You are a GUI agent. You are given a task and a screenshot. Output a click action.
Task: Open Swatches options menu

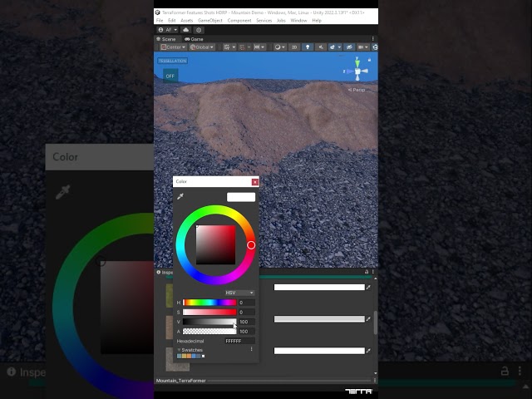click(x=251, y=349)
